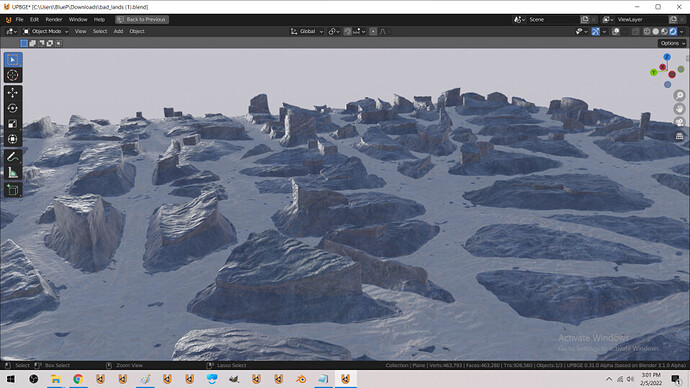Open Global transform orientation dropdown
Screen dimensions: 690x388
[307, 31]
